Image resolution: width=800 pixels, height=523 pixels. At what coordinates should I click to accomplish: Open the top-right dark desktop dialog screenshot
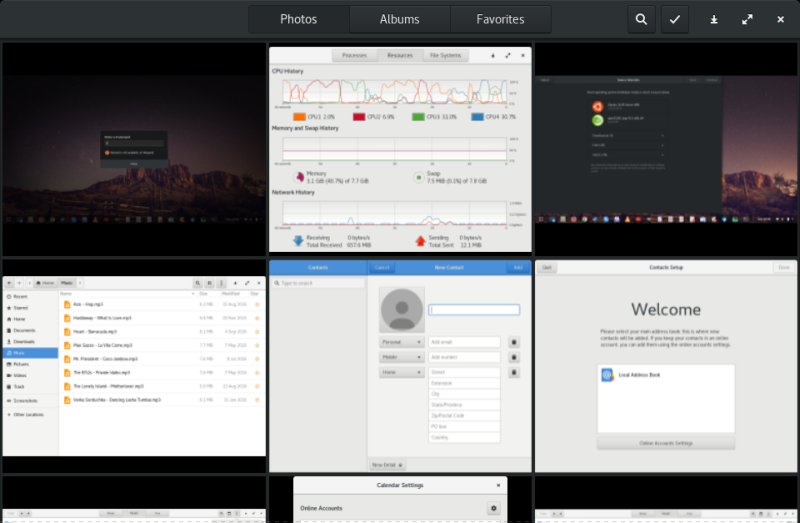666,149
